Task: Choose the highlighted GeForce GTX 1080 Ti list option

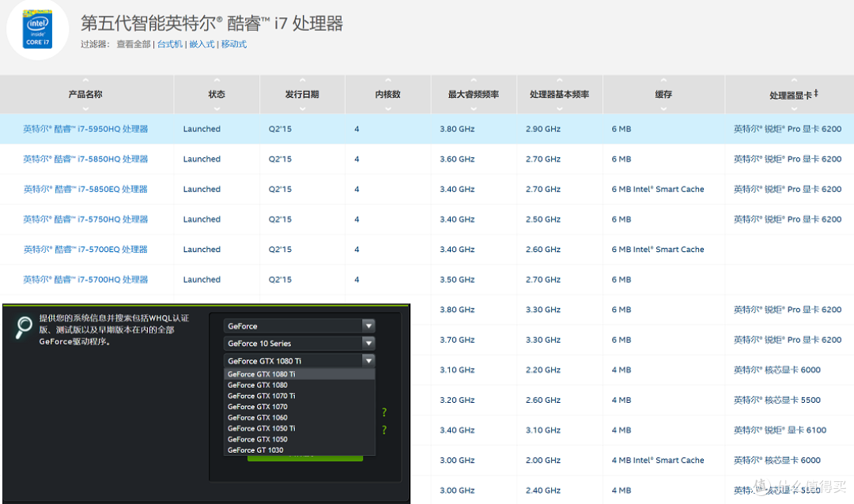Action: pos(299,374)
